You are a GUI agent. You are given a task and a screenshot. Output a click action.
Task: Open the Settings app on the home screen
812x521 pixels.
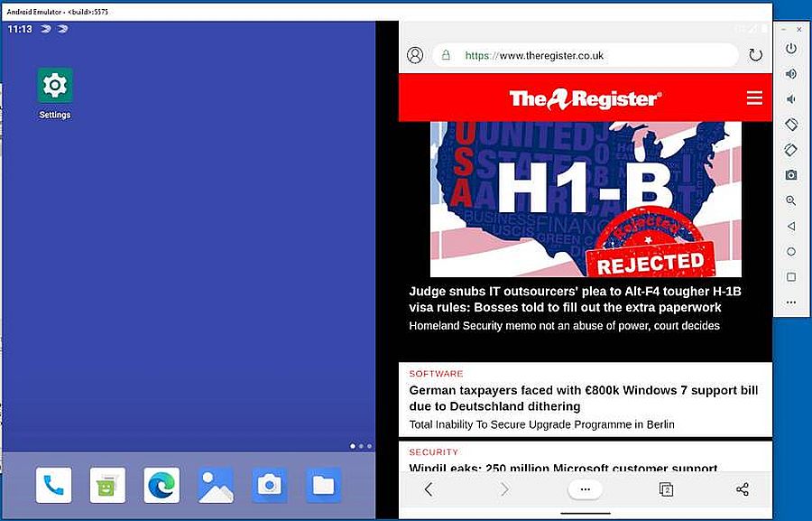coord(55,86)
